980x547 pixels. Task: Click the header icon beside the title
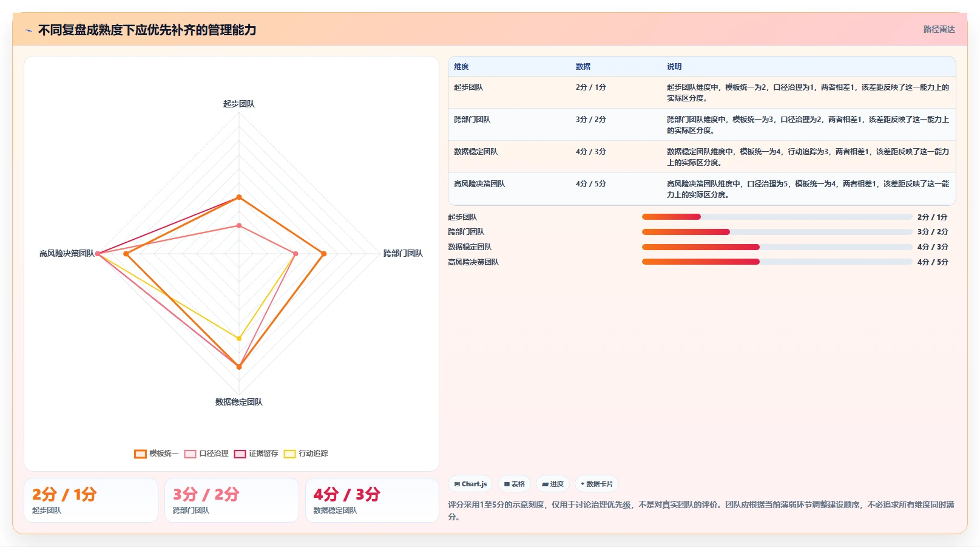click(29, 30)
